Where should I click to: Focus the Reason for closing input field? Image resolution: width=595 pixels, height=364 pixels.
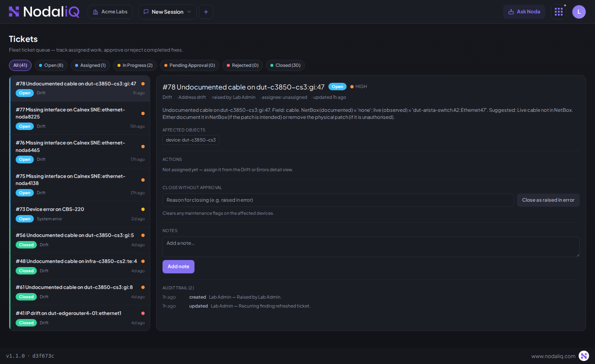[x=338, y=200]
